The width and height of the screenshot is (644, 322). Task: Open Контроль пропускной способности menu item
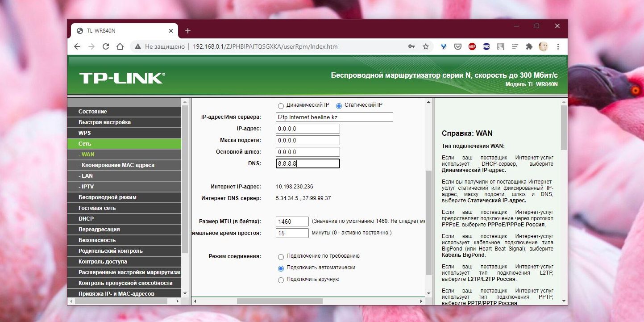[x=125, y=283]
